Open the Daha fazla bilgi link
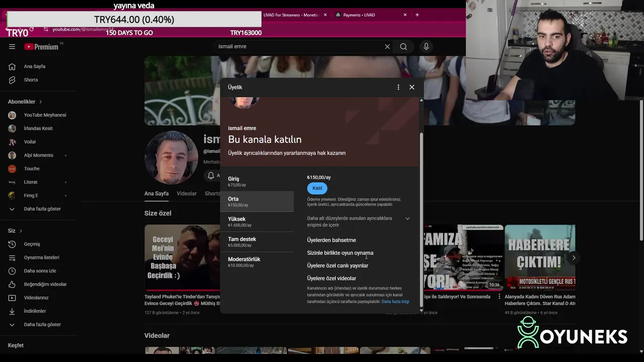 tap(395, 302)
